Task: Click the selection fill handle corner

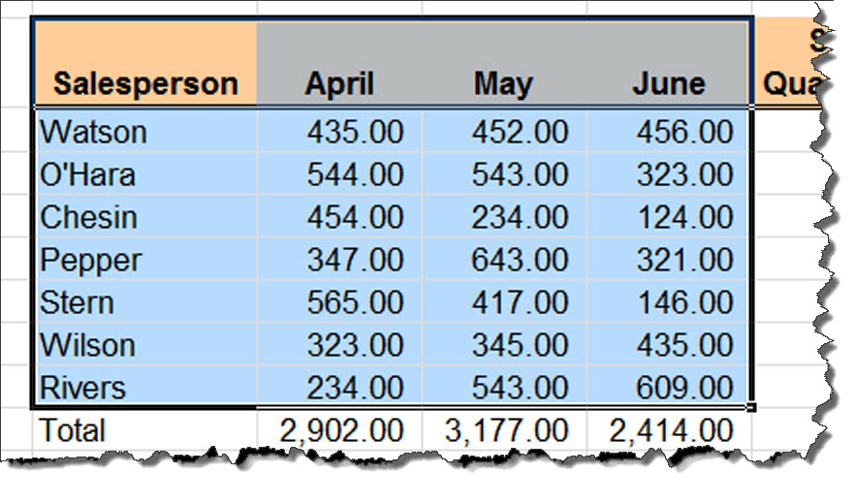Action: pyautogui.click(x=751, y=407)
